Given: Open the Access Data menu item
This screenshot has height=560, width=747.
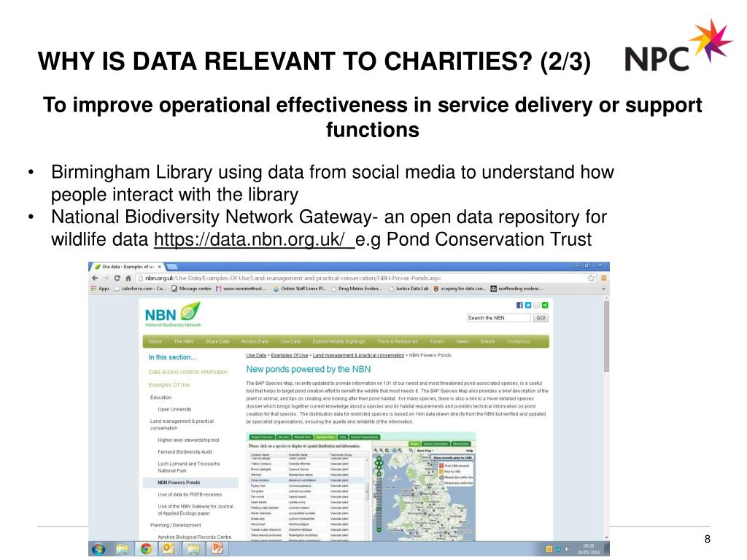Looking at the screenshot, I should coord(255,341).
